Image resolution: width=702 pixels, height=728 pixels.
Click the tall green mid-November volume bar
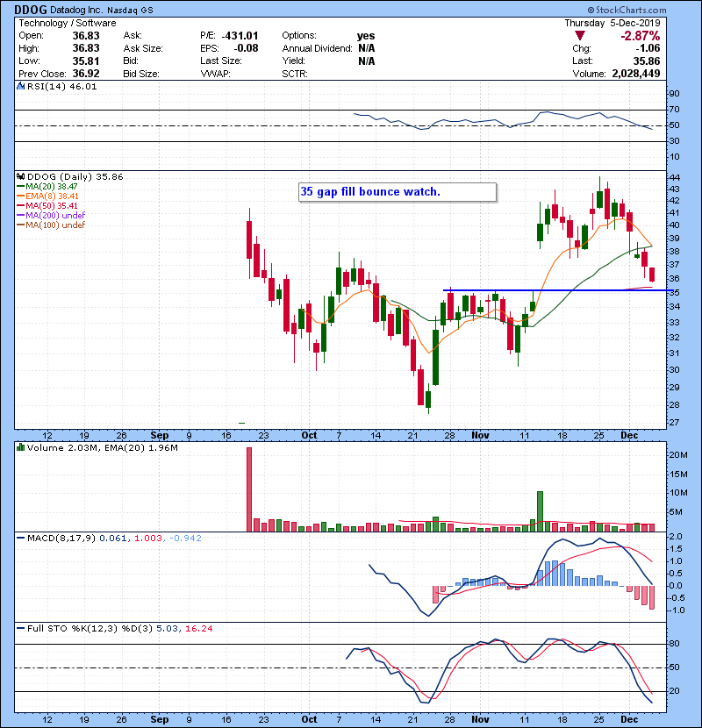[x=540, y=511]
